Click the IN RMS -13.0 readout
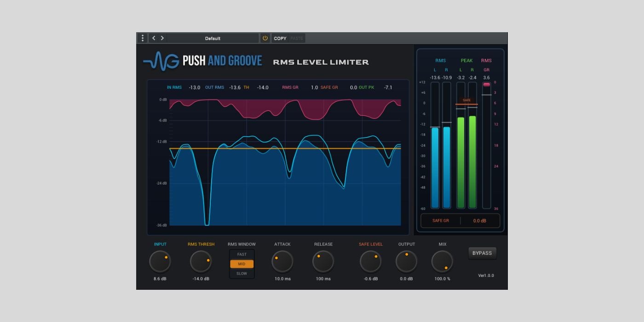Viewport: 644px width, 322px height. pyautogui.click(x=184, y=87)
